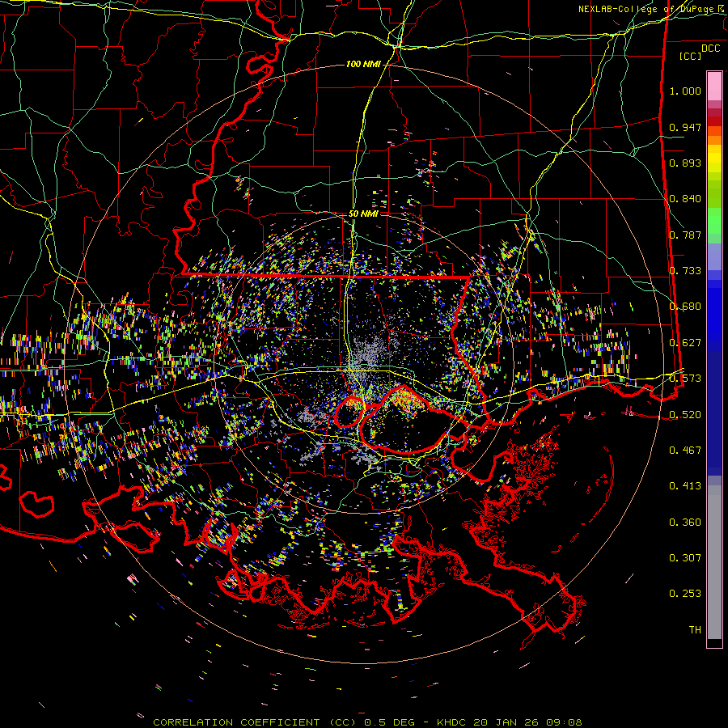This screenshot has height=728, width=728.
Task: Click the 0.520 scale value
Action: click(x=685, y=415)
